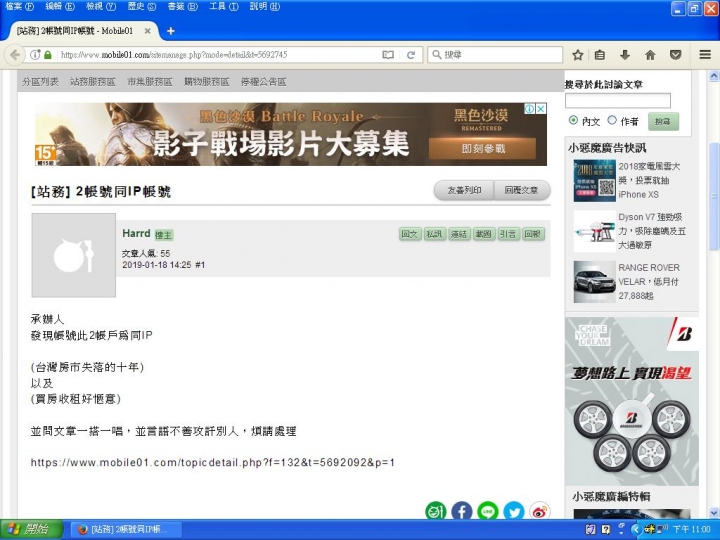Close the banner ad with X icon
This screenshot has width=720, height=540.
541,108
